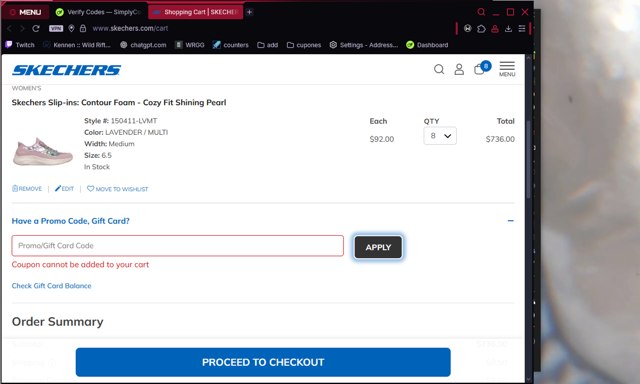
Task: Switch to the Verify Codes SimplyCodes tab
Action: [98, 12]
